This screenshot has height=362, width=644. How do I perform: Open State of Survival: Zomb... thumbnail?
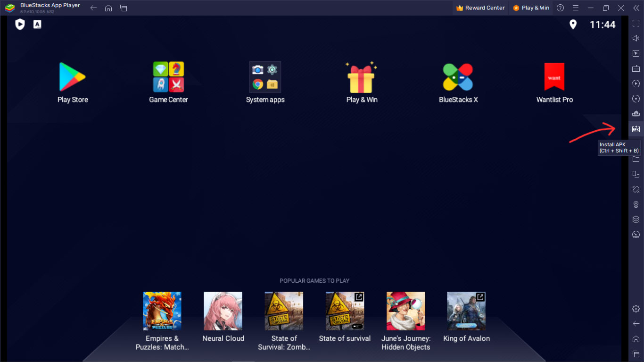[x=284, y=311]
